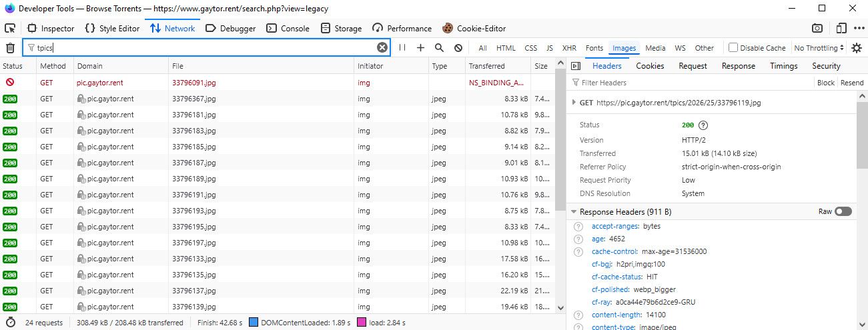Image resolution: width=868 pixels, height=330 pixels.
Task: Open help for the age header
Action: 578,239
